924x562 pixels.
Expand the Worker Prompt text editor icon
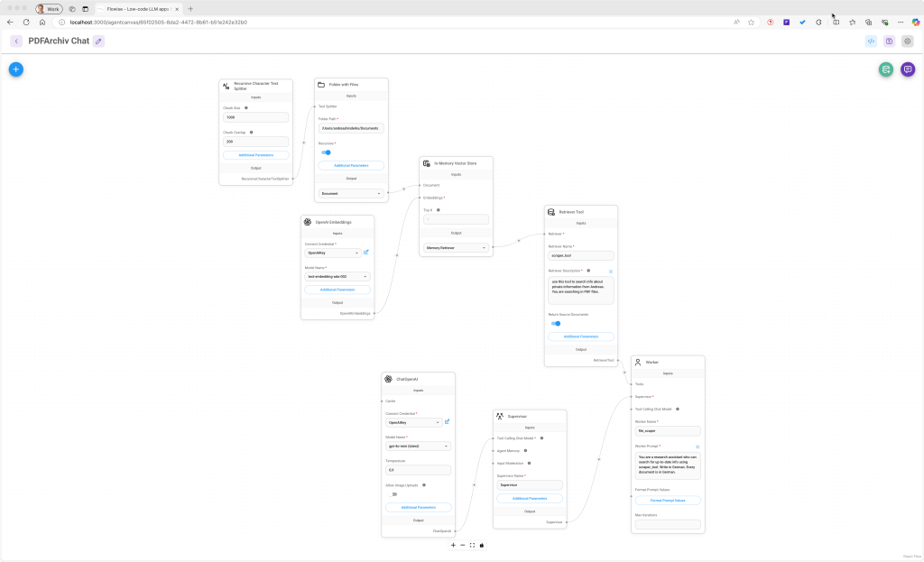[698, 446]
